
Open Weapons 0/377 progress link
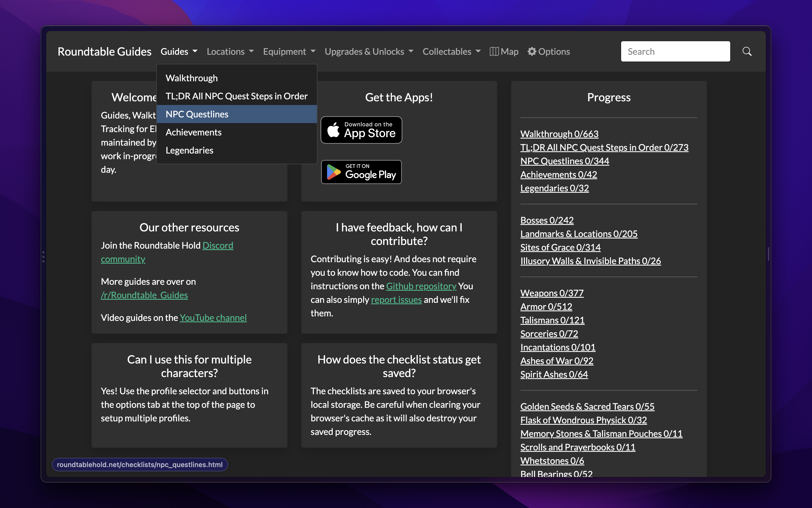point(552,293)
